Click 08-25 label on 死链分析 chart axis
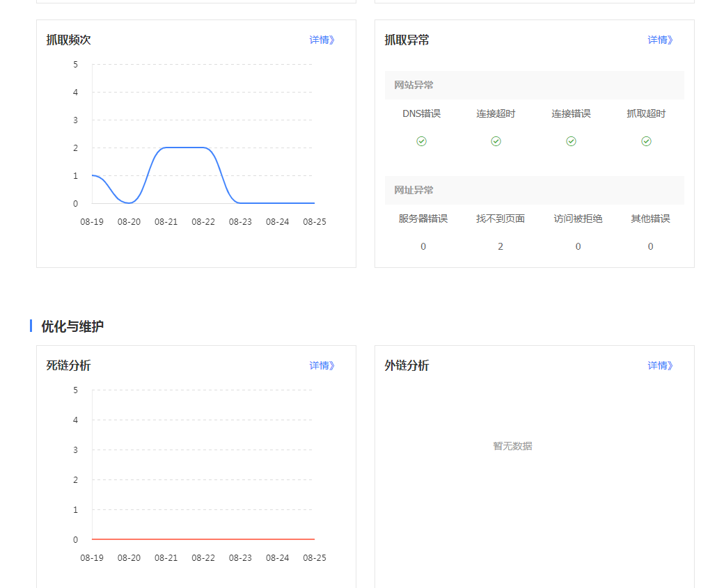Image resolution: width=717 pixels, height=588 pixels. pyautogui.click(x=314, y=558)
